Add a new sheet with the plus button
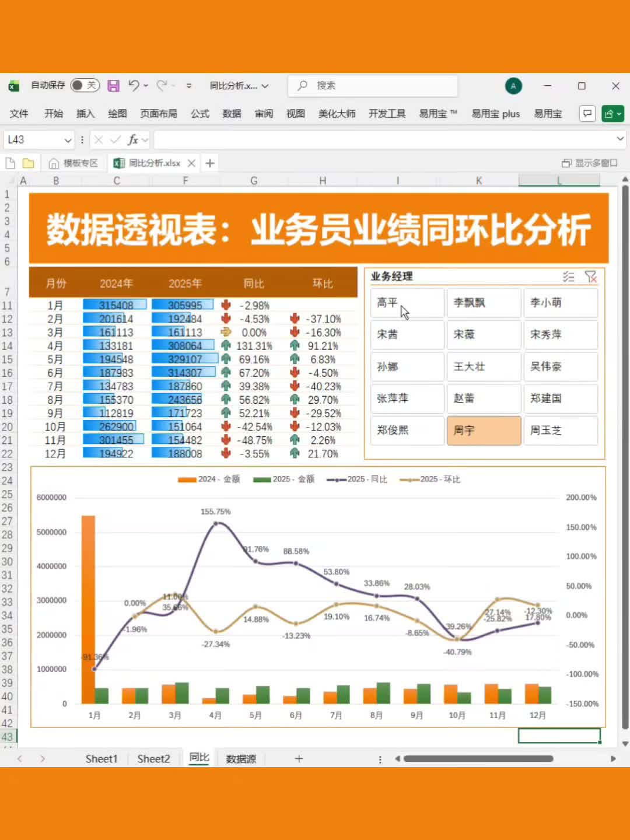This screenshot has width=630, height=840. (299, 758)
